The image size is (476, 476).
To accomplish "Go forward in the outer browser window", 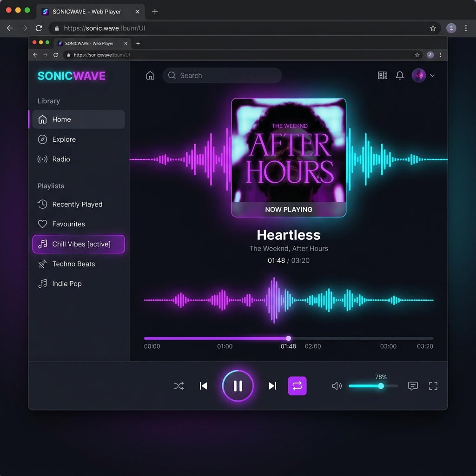I will [24, 28].
